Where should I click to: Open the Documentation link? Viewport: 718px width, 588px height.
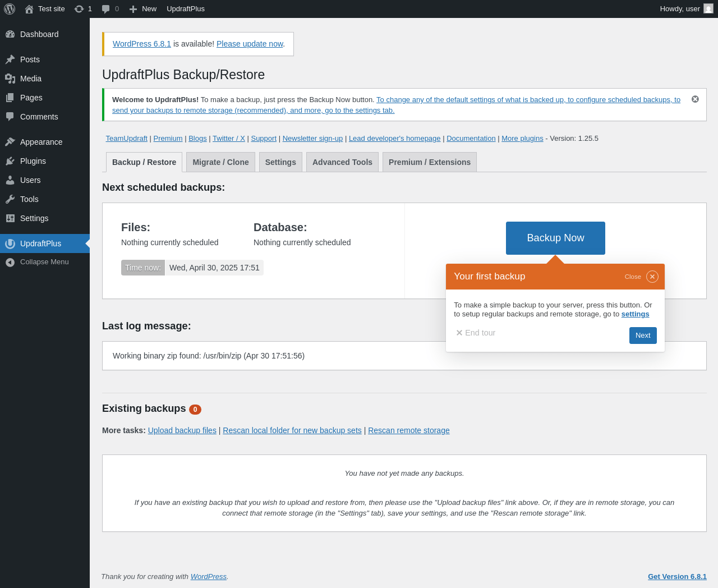click(x=471, y=139)
